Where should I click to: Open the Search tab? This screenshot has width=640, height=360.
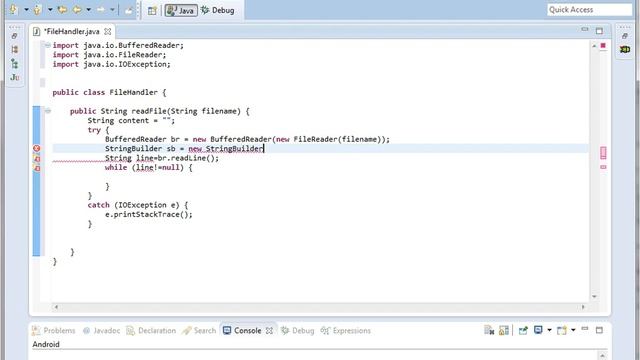coord(199,331)
